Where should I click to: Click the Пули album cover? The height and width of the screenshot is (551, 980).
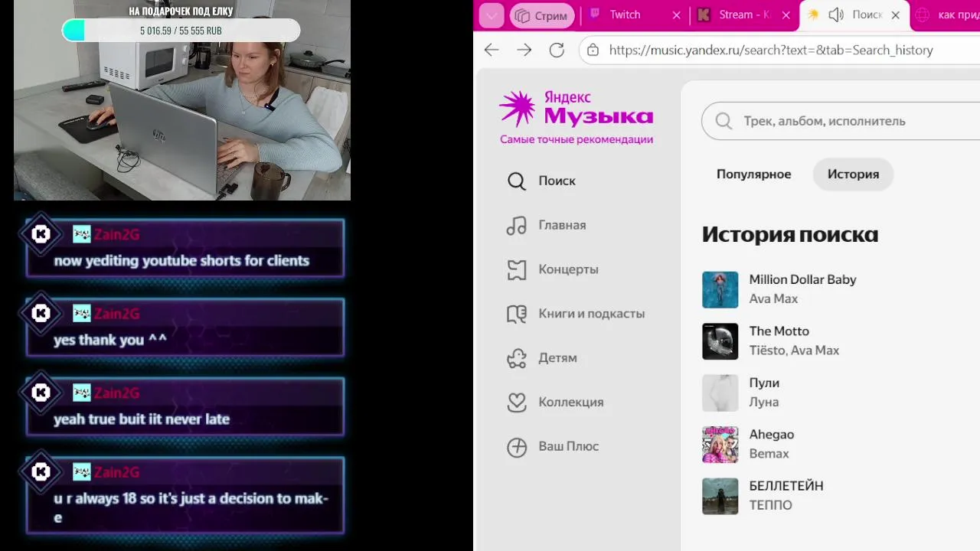click(x=720, y=393)
